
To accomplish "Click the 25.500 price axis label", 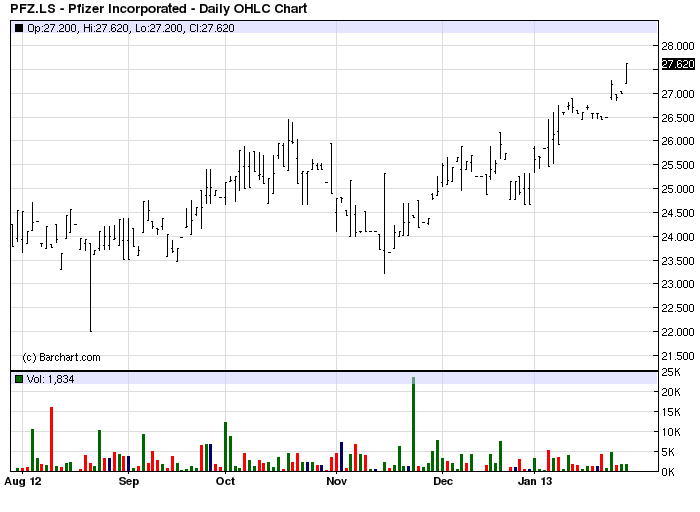I will 678,165.
